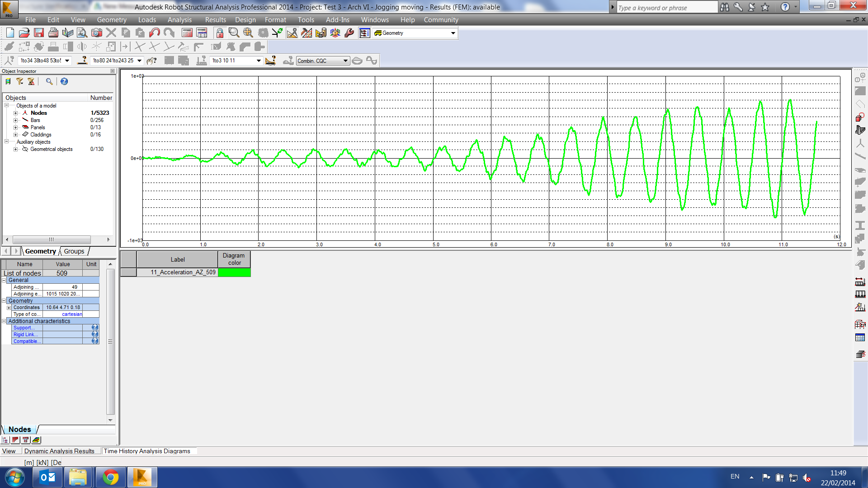868x488 pixels.
Task: Click the New project icon
Action: 10,33
